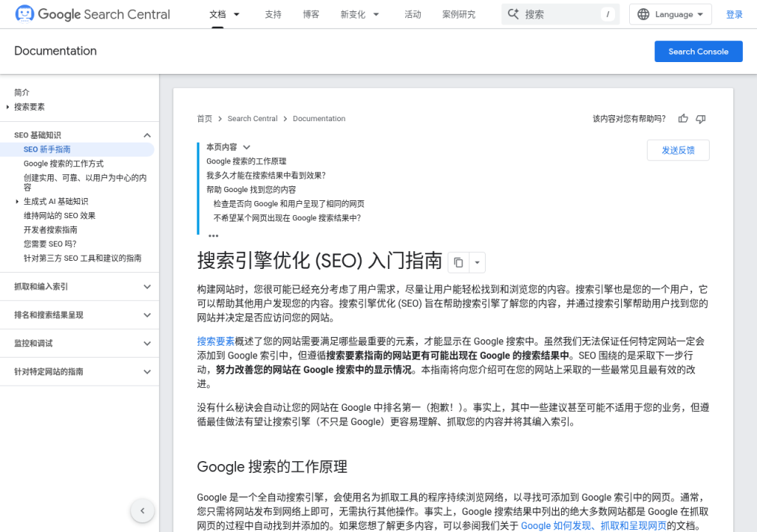
Task: Expand the 抓取和编入索引 section
Action: (147, 287)
